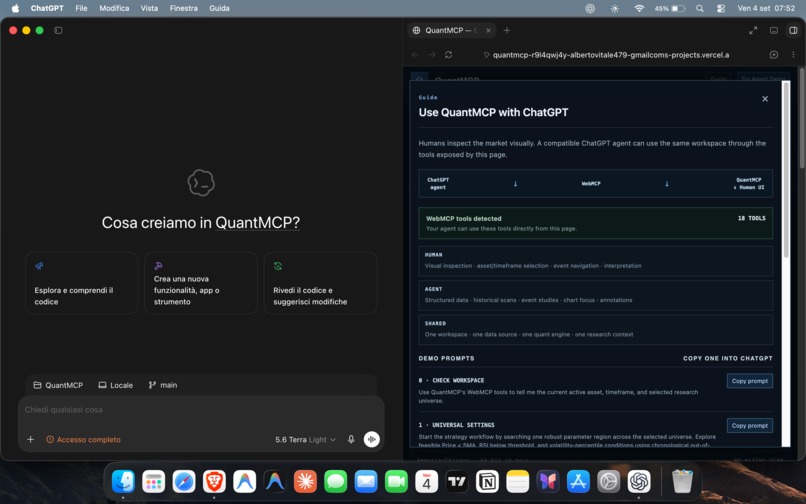This screenshot has height=504, width=806.
Task: Open TradingView from the dock
Action: [x=457, y=481]
